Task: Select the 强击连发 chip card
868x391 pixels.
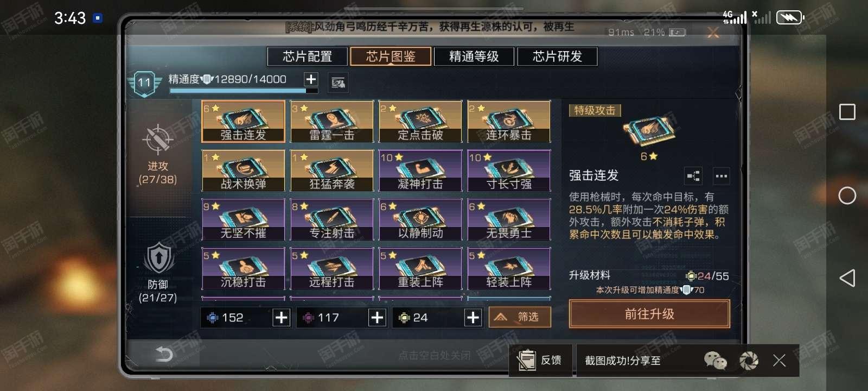Action: (x=243, y=122)
